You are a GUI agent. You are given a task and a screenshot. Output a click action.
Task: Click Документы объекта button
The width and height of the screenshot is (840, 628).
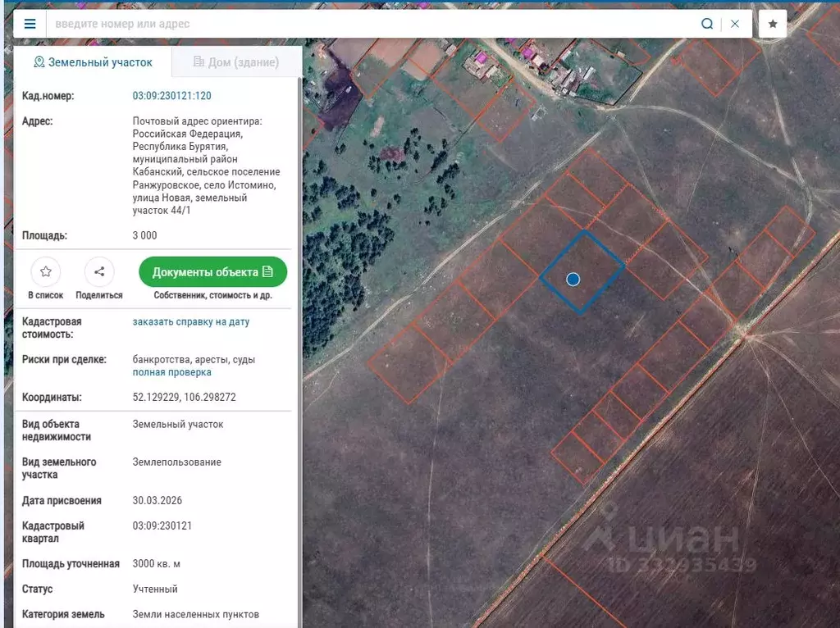coord(212,272)
